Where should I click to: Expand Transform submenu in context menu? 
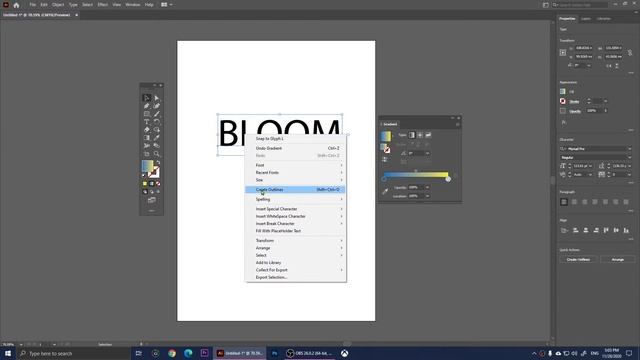click(296, 241)
